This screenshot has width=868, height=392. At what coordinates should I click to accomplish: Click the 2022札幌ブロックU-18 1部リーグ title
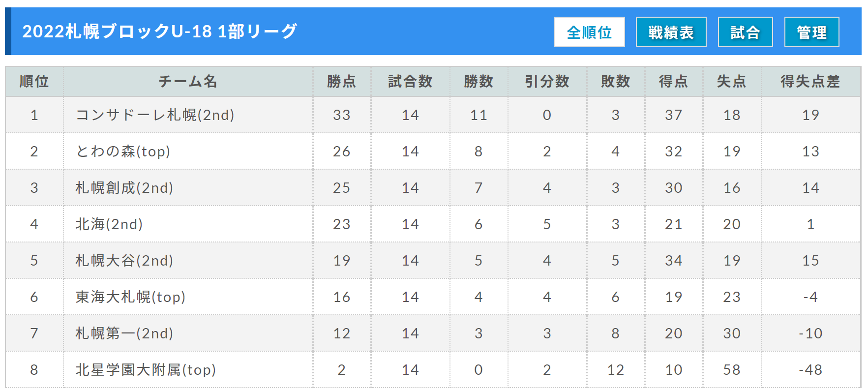pyautogui.click(x=160, y=31)
